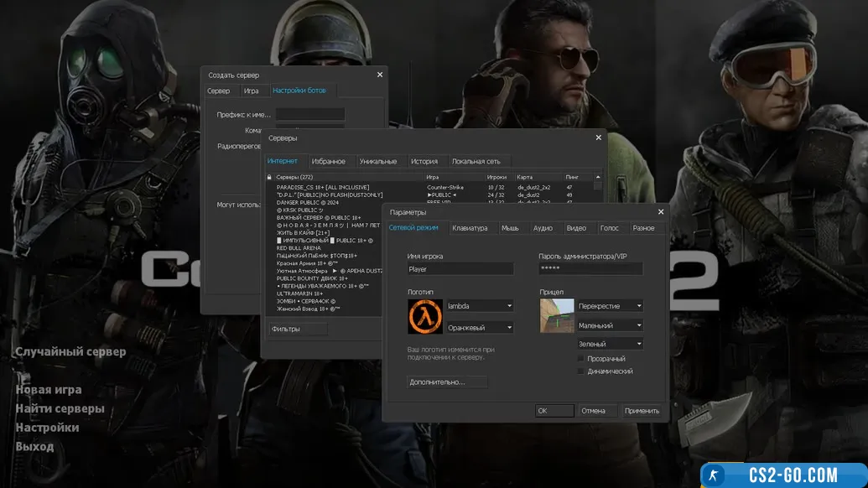Select Найти серверы in main menu
This screenshot has width=868, height=488.
(x=60, y=409)
